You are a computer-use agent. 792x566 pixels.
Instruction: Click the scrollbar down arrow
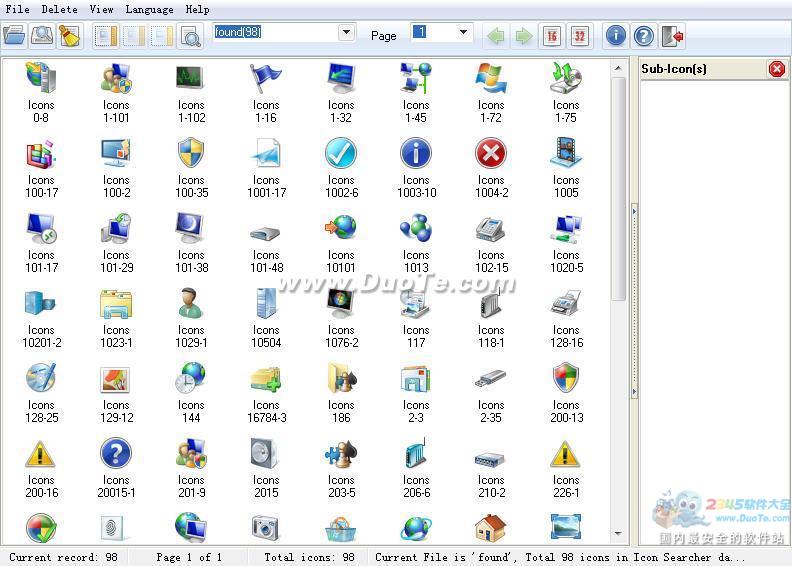coord(618,533)
